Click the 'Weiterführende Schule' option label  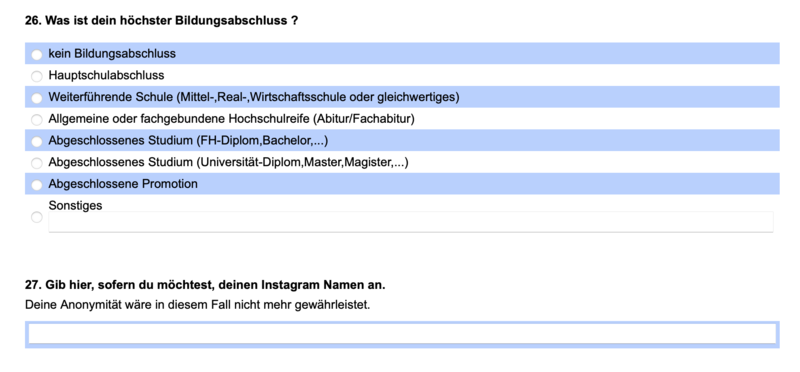(x=254, y=97)
